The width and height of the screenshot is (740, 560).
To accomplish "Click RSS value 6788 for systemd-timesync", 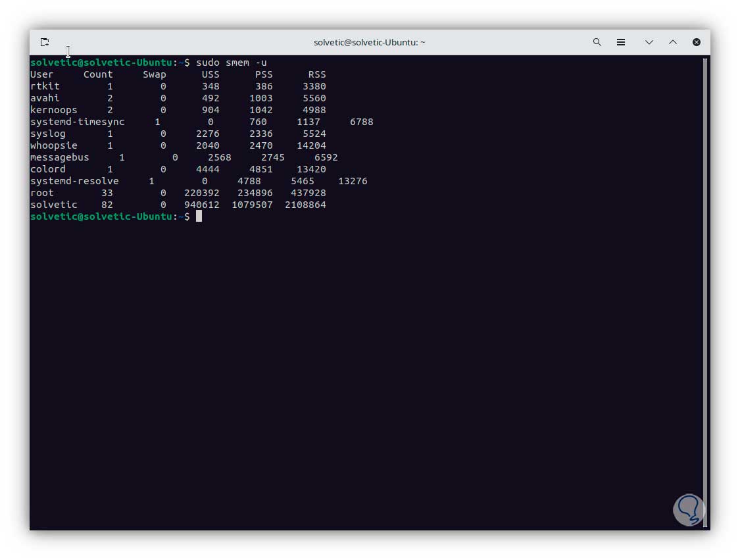I will point(362,122).
